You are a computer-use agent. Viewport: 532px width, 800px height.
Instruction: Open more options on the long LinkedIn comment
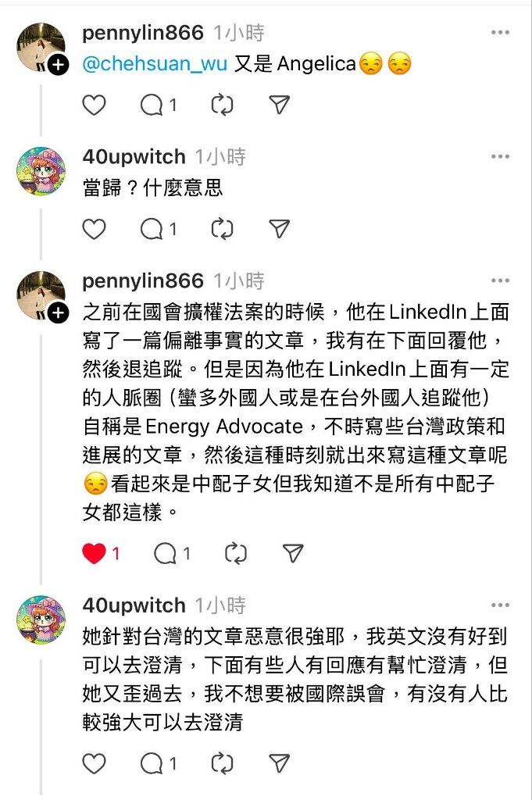pos(501,280)
